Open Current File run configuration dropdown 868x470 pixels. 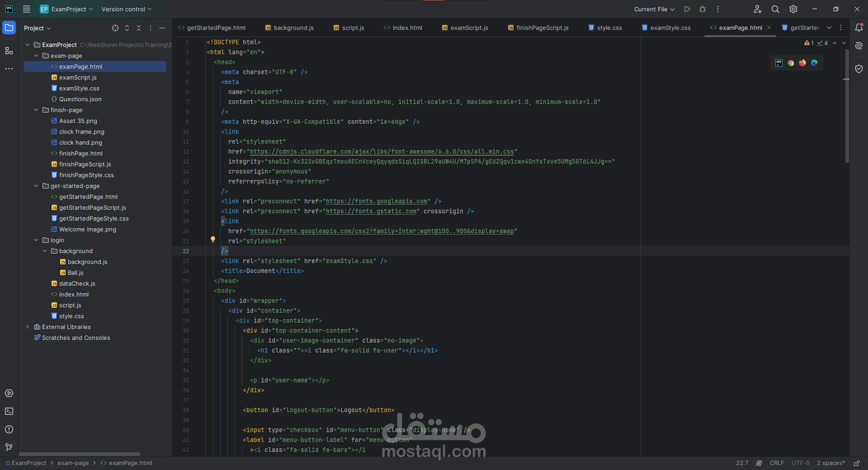(x=654, y=9)
